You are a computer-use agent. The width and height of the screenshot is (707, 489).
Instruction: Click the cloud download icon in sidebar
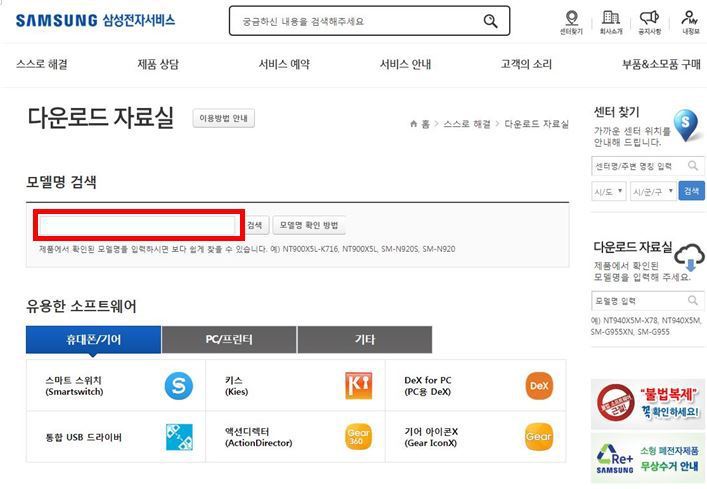pos(689,257)
